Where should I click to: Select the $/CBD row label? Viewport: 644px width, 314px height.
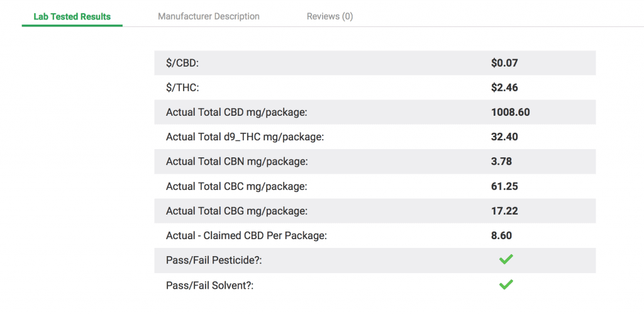(x=182, y=64)
